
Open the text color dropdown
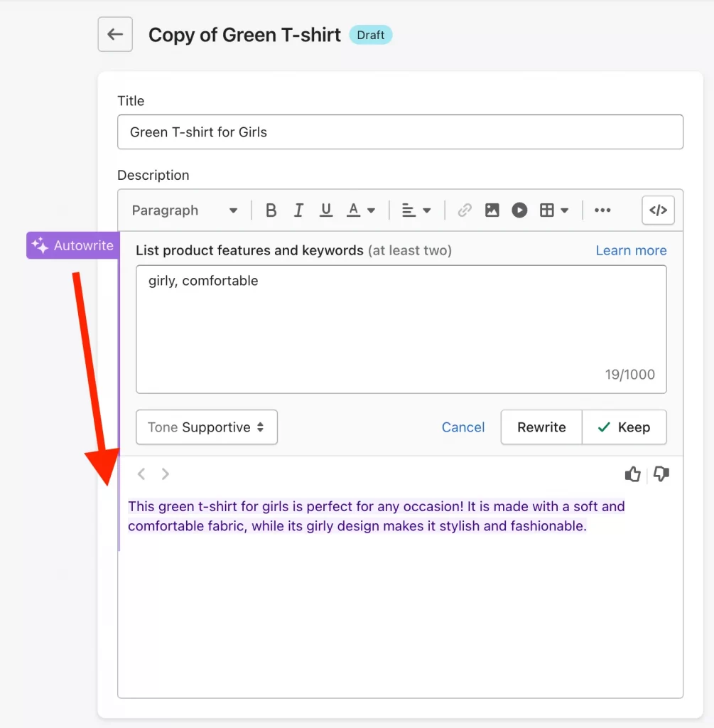(361, 210)
